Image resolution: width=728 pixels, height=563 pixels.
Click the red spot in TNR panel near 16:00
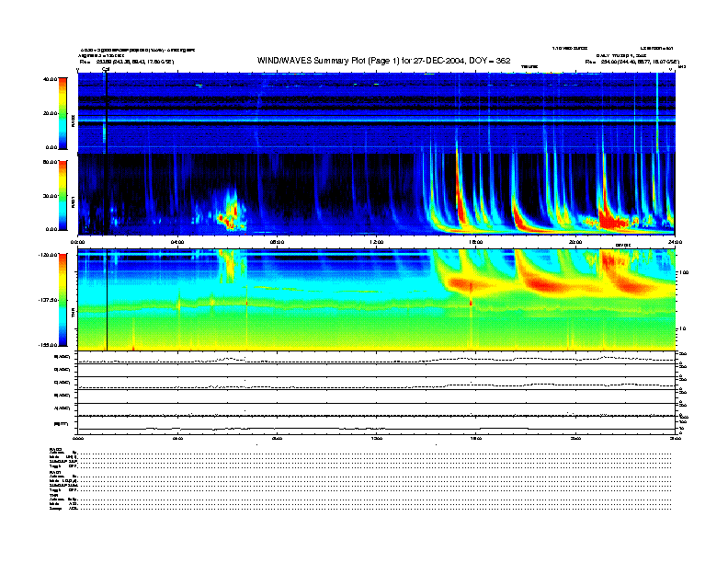click(x=471, y=301)
